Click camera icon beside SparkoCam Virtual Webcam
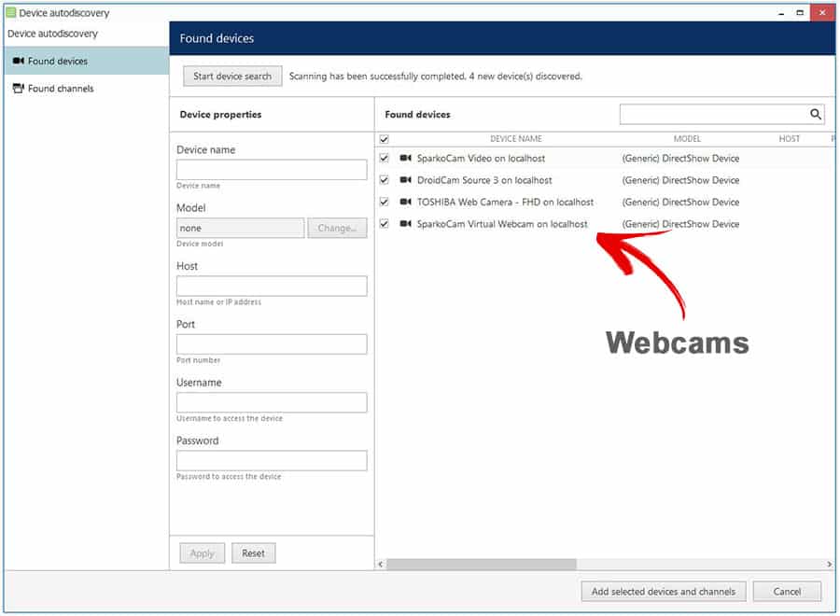840x616 pixels. coord(406,224)
